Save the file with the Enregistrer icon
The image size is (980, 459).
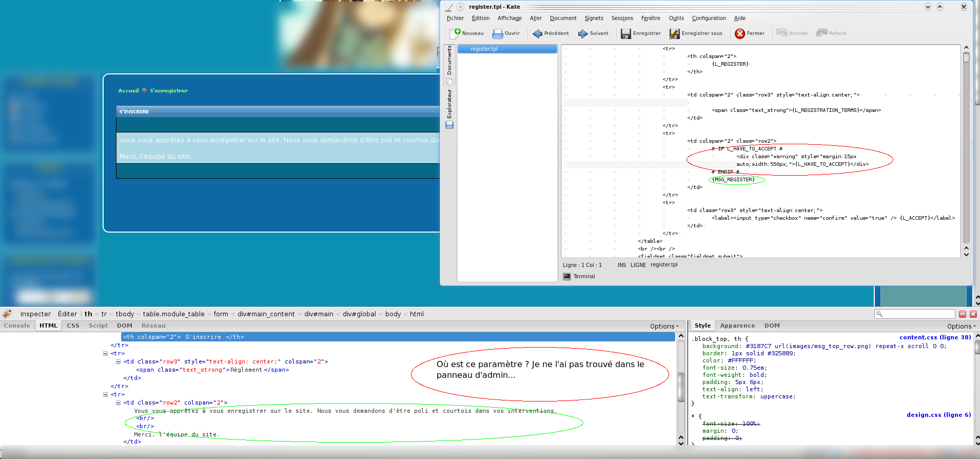626,33
